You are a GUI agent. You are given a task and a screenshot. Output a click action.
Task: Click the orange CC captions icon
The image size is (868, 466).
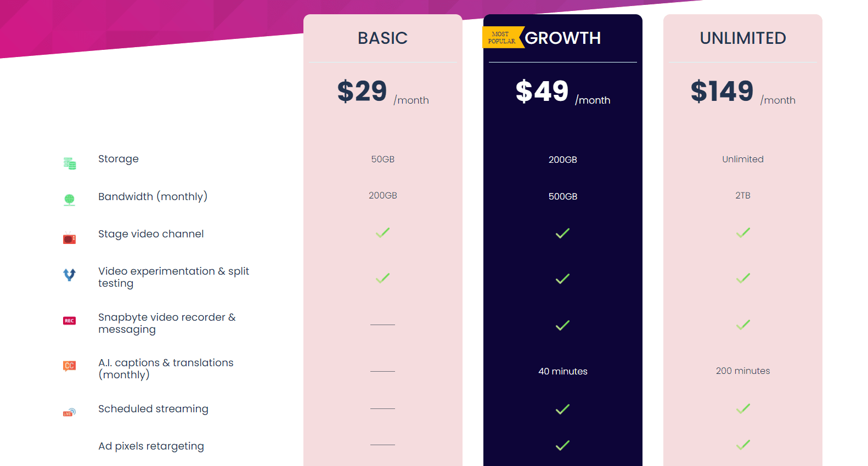(69, 366)
